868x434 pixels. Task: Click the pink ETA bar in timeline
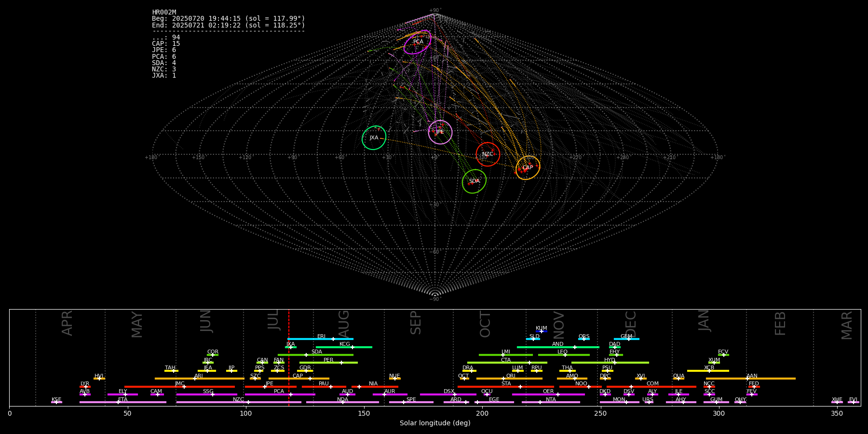pos(123,402)
